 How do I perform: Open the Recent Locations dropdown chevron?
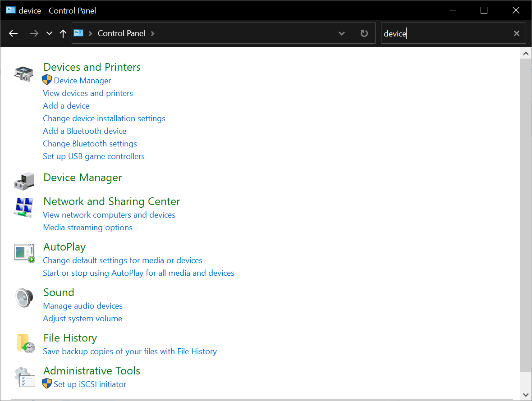click(x=49, y=33)
